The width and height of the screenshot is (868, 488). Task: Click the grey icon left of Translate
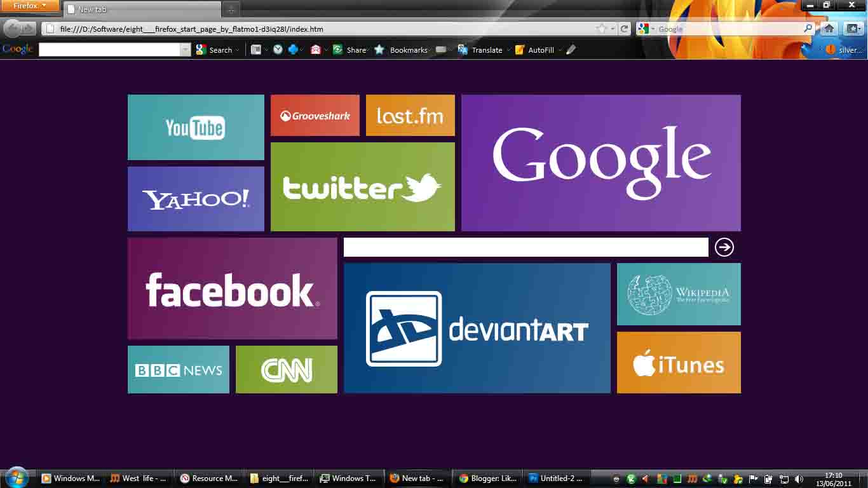click(x=440, y=50)
